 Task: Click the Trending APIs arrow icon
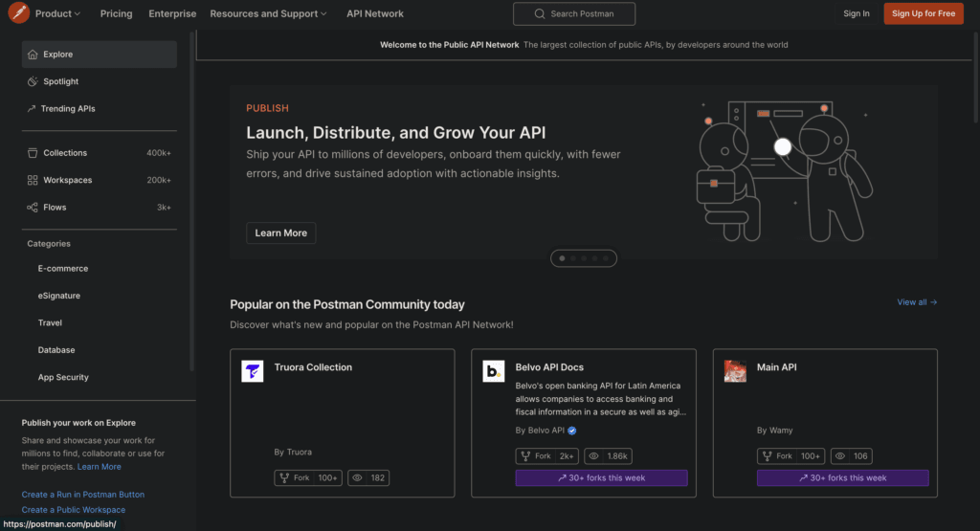(x=32, y=109)
